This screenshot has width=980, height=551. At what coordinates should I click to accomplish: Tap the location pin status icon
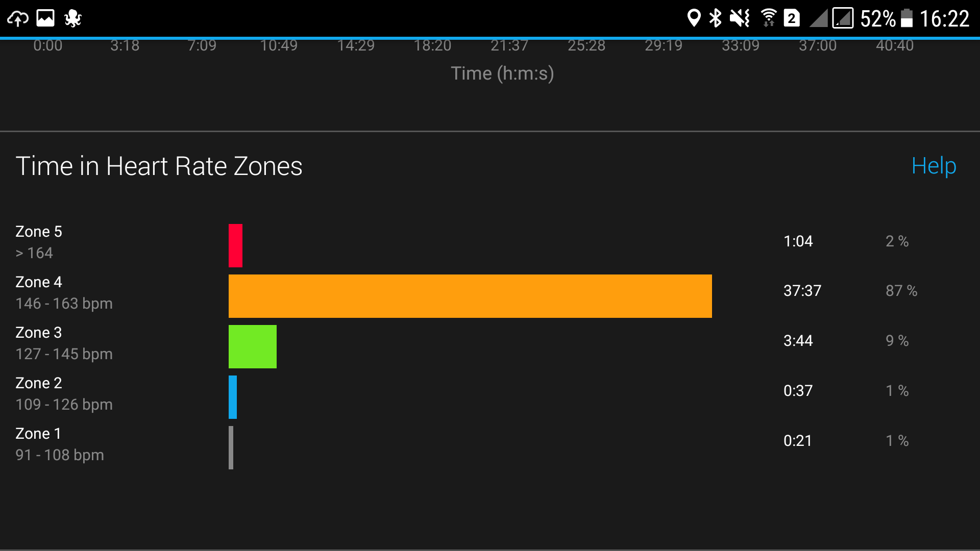693,18
